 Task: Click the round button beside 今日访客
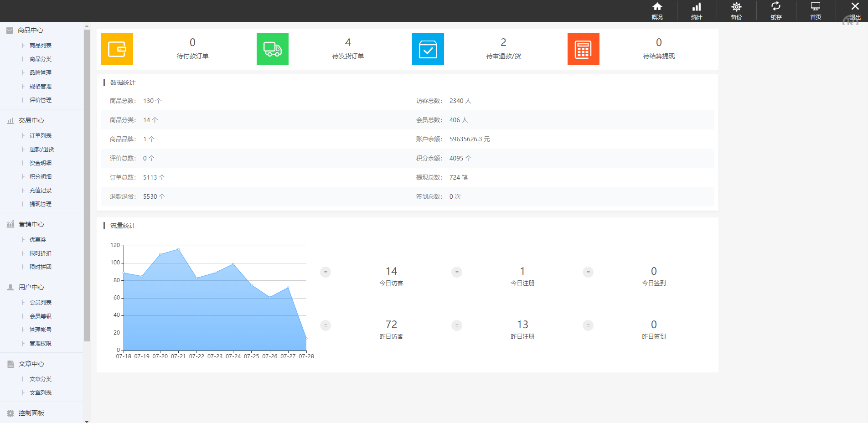click(325, 272)
